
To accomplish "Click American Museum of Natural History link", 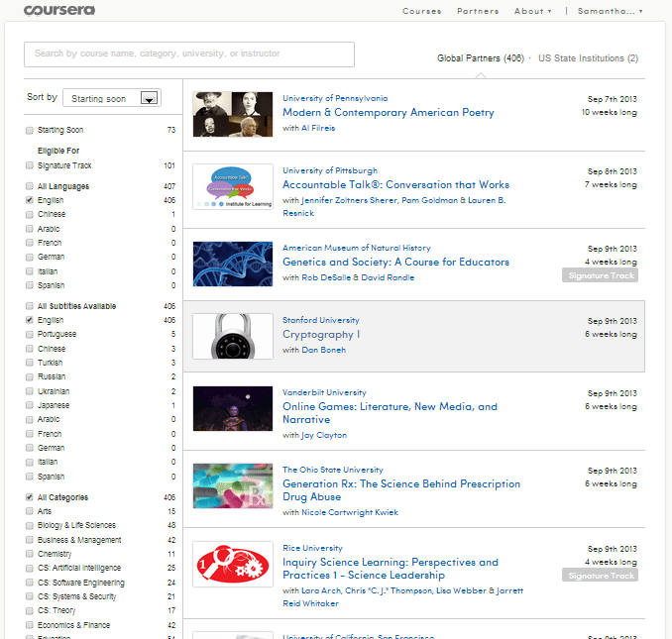I will tap(357, 248).
